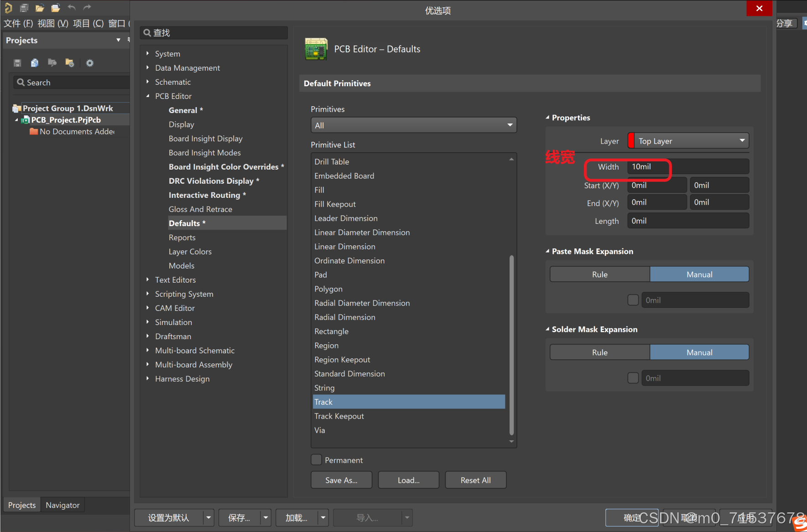
Task: Click the Width 10mil input field
Action: (688, 166)
